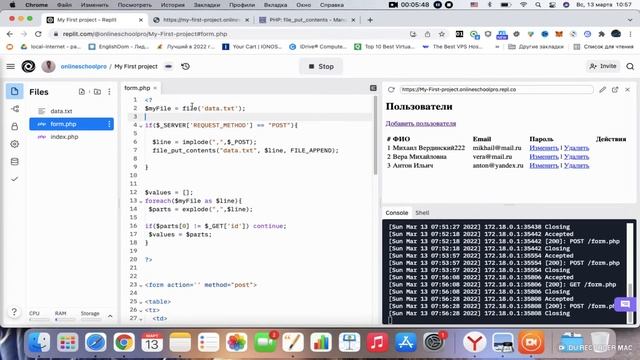Reload the Chrome page
The height and width of the screenshot is (360, 640).
[x=38, y=34]
